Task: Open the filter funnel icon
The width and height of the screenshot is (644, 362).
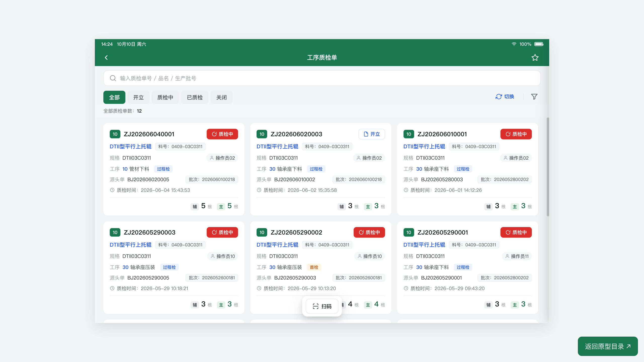Action: coord(534,97)
